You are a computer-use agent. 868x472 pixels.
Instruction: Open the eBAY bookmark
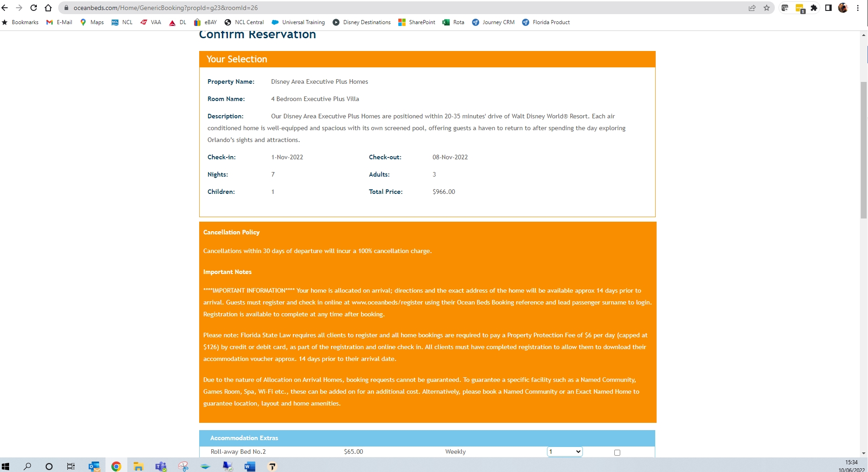206,22
